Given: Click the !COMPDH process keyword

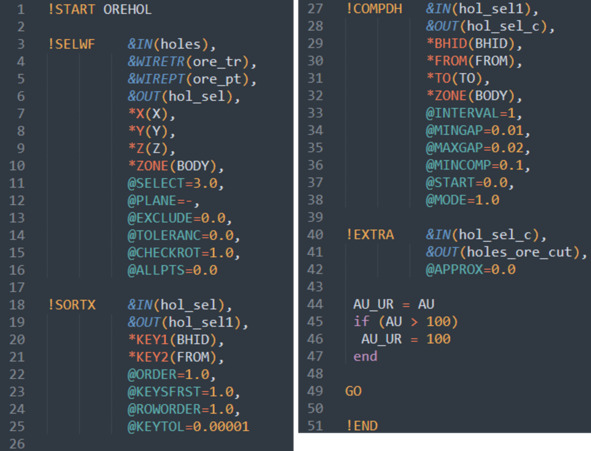Looking at the screenshot, I should [x=374, y=9].
